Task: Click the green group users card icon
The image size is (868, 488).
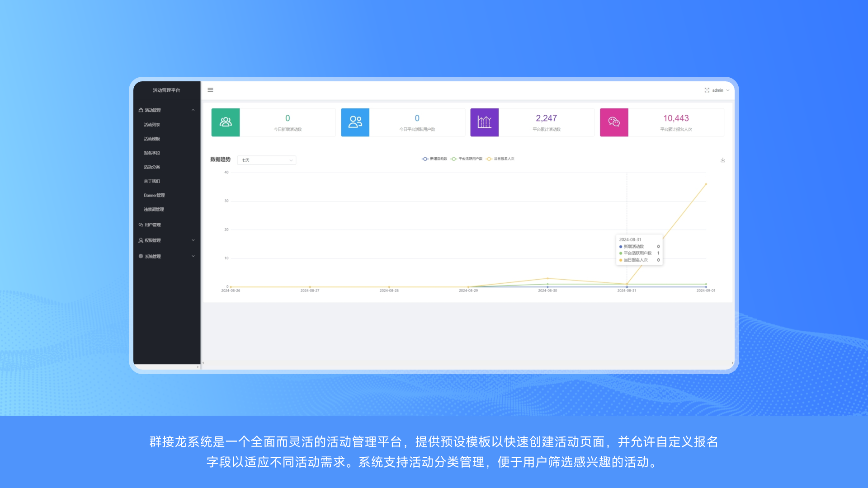Action: (x=226, y=122)
